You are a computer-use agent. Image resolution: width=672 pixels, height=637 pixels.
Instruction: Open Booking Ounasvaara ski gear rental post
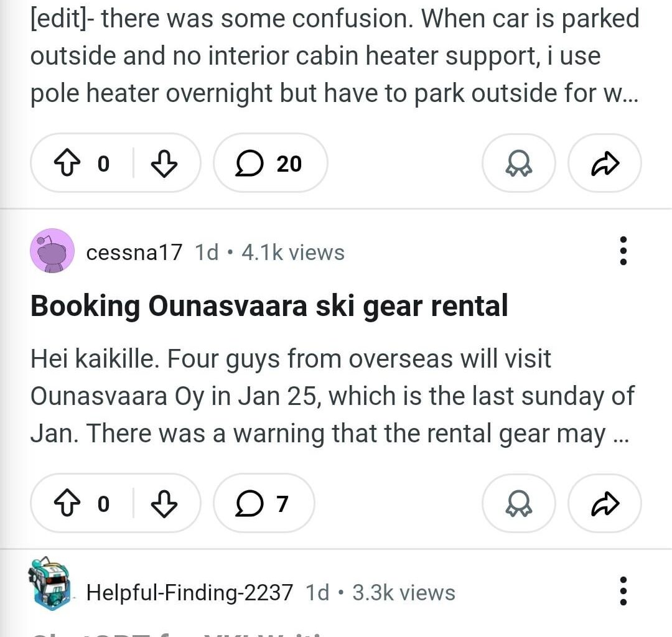(269, 306)
